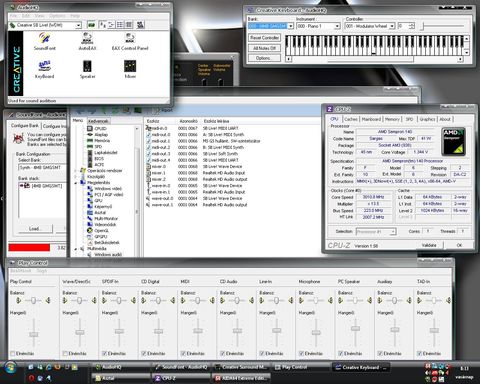Toggle mute checkbox under Line-In channel
The width and height of the screenshot is (480, 384).
pos(262,353)
